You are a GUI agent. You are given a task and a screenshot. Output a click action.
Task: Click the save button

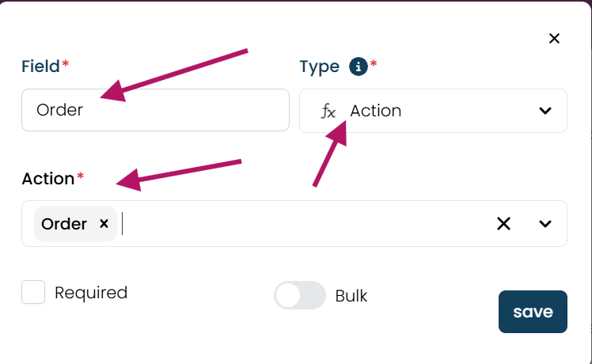coord(533,312)
